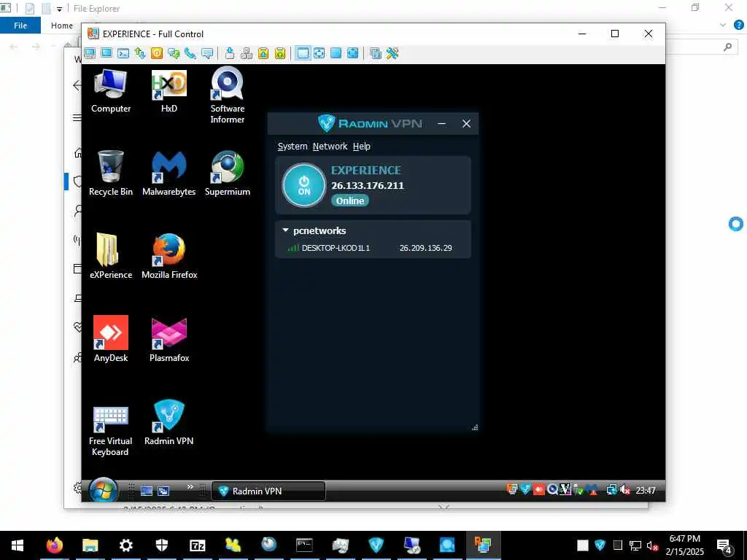
Task: Click the keyboard keys shortcut toolbar icon
Action: coord(247,53)
